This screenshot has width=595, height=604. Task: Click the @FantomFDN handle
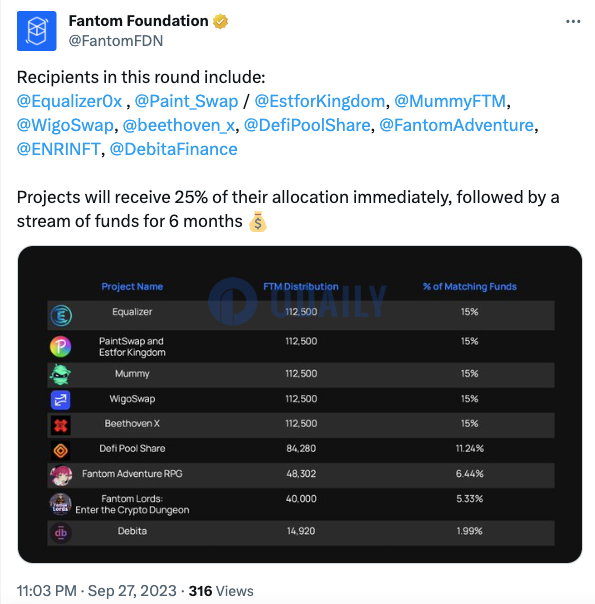pos(116,41)
